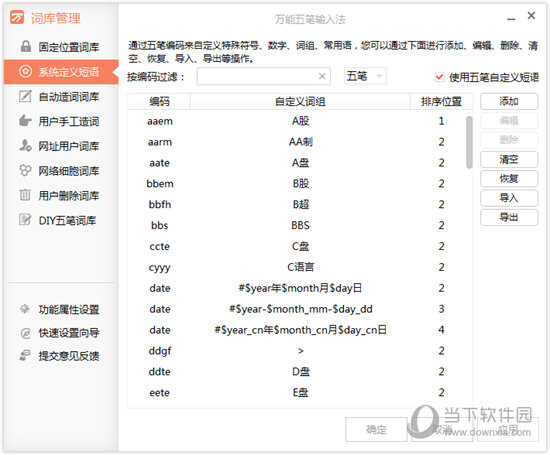Viewport: 550px width, 455px height.
Task: Go to 用户手工造词 section
Action: tap(61, 121)
